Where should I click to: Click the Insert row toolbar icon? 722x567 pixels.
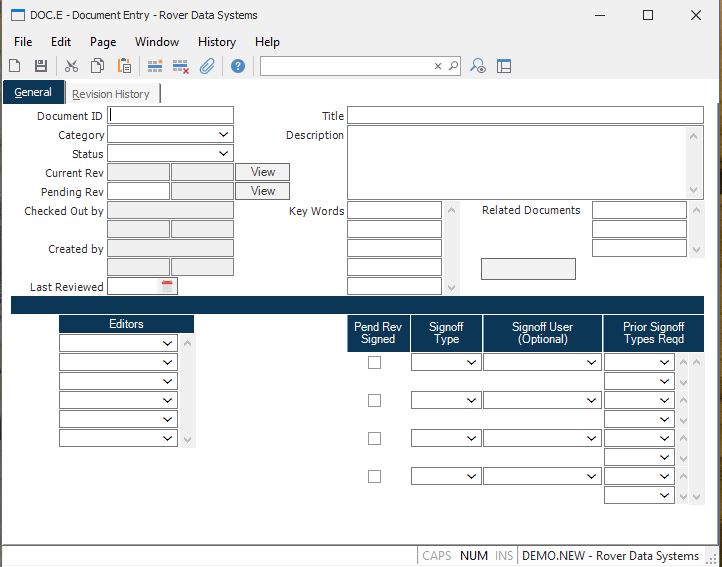(155, 66)
